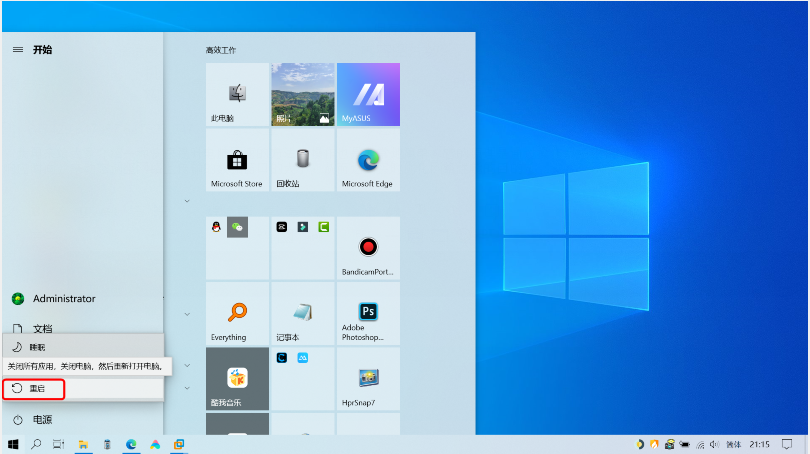
Task: Open the WeChat icon in the tile folder
Action: pos(237,227)
